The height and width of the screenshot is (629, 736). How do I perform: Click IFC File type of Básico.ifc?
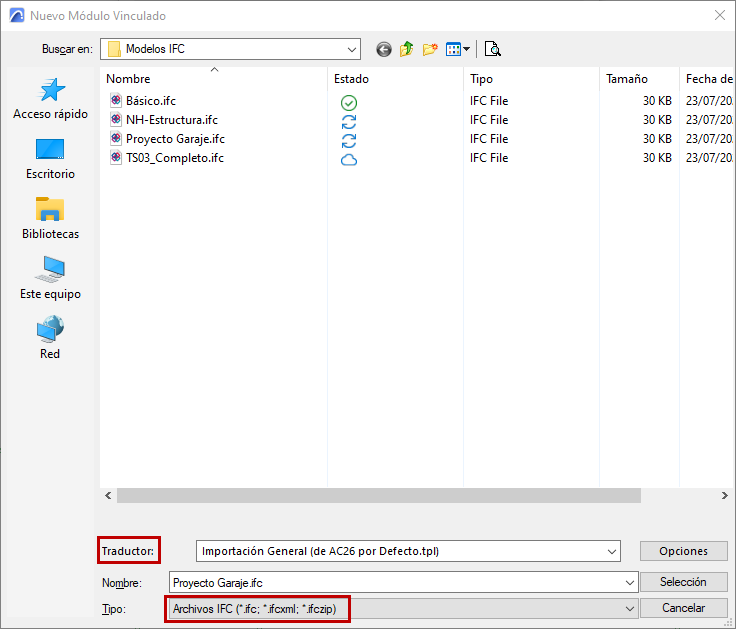pos(489,100)
